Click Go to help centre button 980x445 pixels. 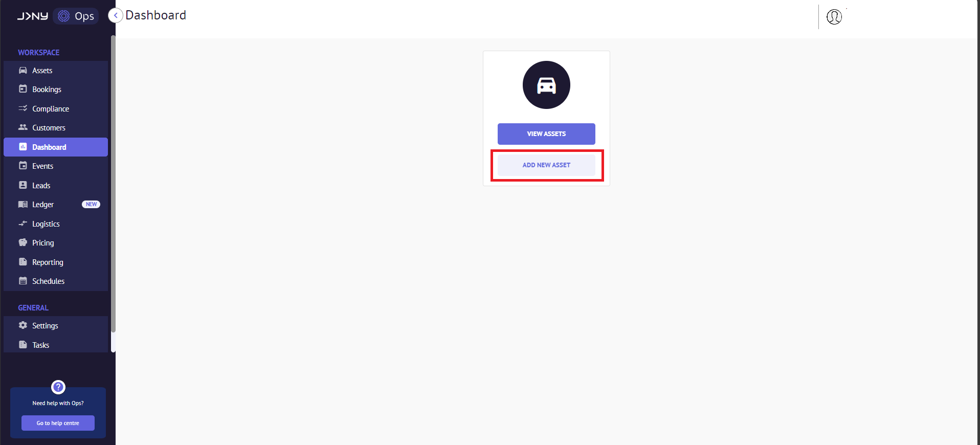(58, 423)
